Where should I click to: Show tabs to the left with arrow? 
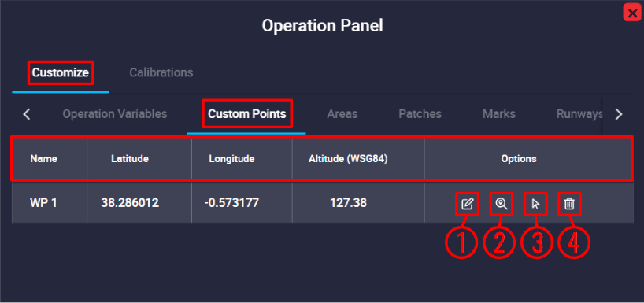pos(27,114)
